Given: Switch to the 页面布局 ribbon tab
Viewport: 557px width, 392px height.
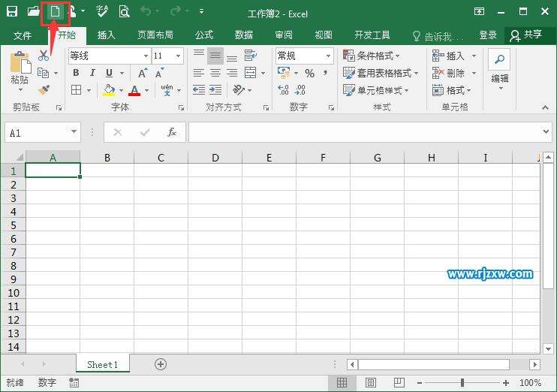Looking at the screenshot, I should pyautogui.click(x=155, y=35).
